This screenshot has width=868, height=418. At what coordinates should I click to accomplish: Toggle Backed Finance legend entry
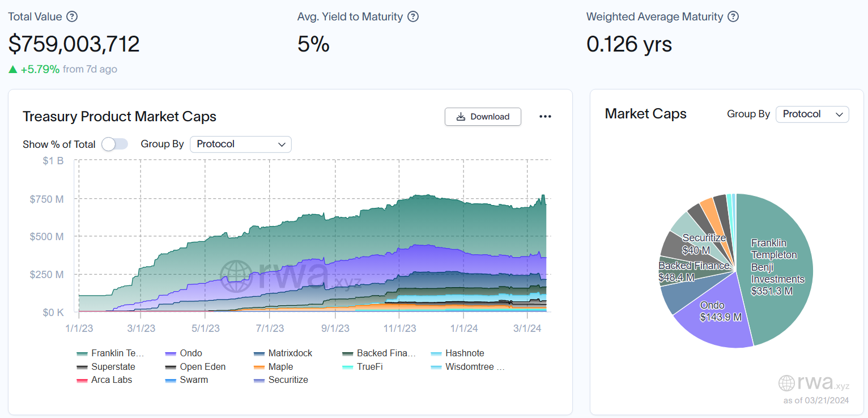pyautogui.click(x=379, y=353)
